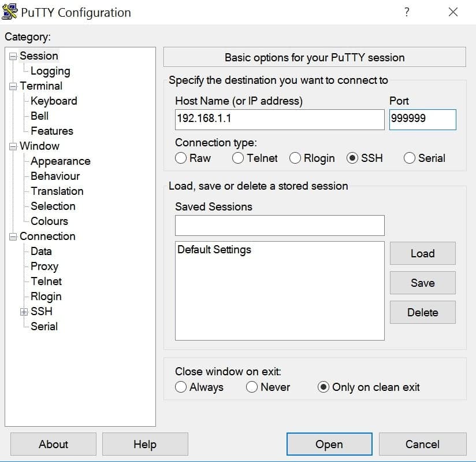Choose the Serial connection type
This screenshot has width=476, height=462.
(x=410, y=158)
